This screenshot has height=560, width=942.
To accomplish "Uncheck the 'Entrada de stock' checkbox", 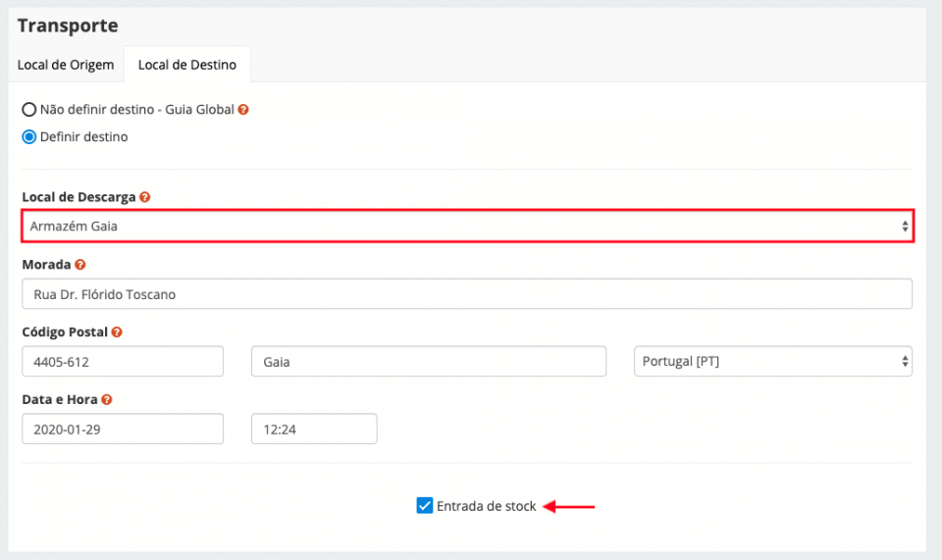I will [425, 506].
